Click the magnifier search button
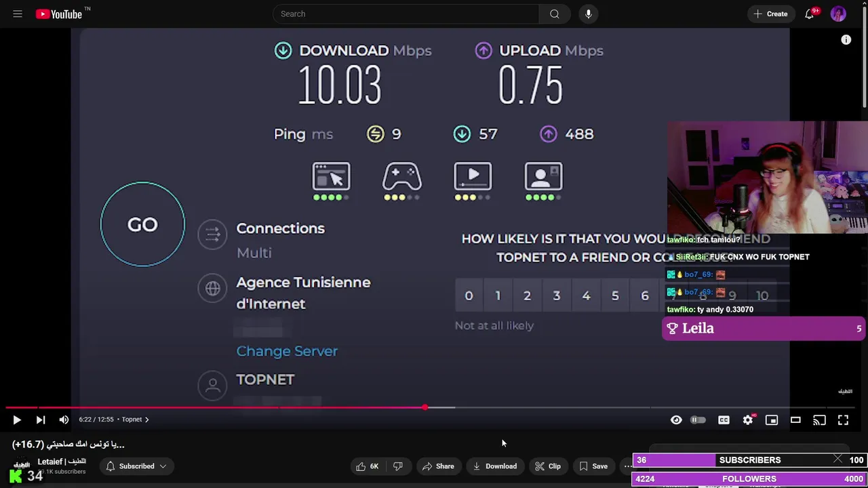 (555, 14)
